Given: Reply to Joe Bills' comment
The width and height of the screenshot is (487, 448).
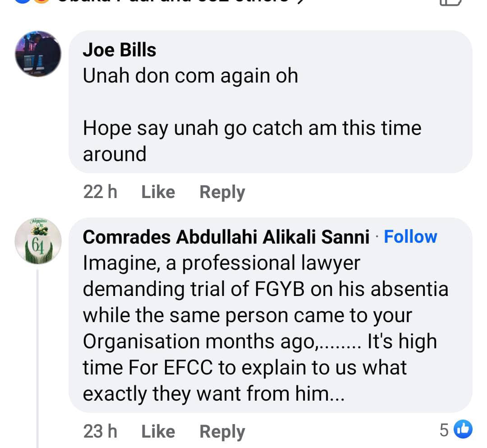Looking at the screenshot, I should tap(222, 192).
